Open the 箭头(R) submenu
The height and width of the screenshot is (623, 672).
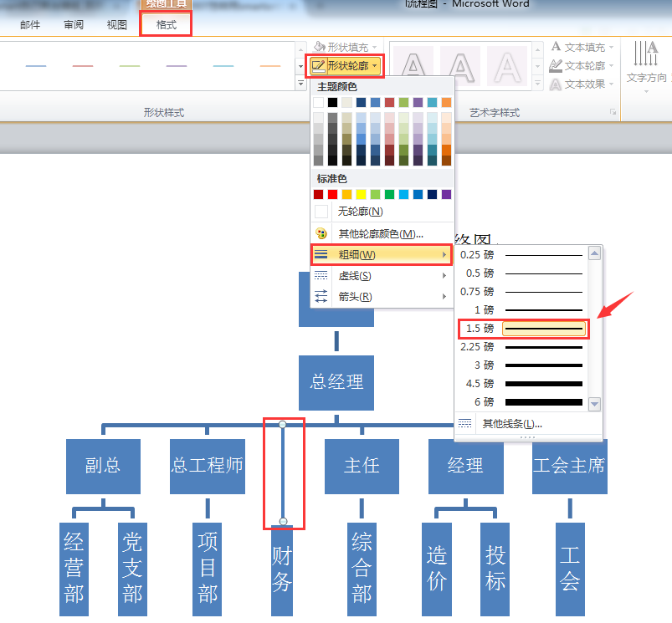[382, 296]
